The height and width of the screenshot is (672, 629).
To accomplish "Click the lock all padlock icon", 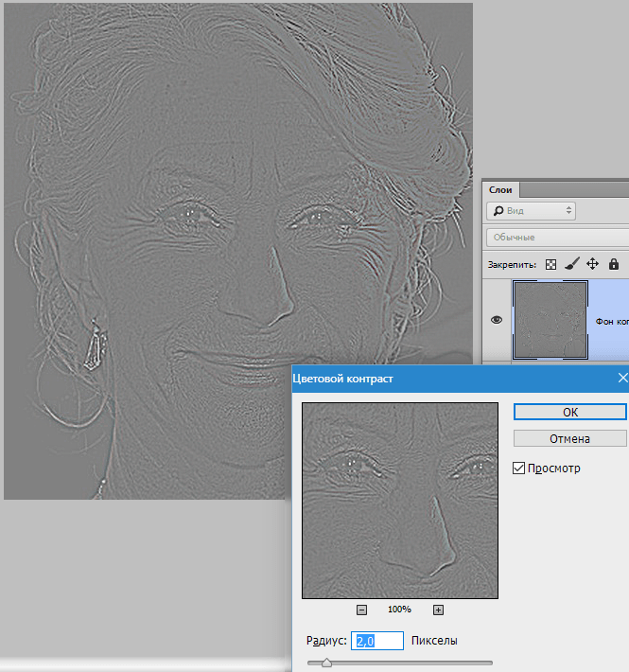I will (614, 264).
